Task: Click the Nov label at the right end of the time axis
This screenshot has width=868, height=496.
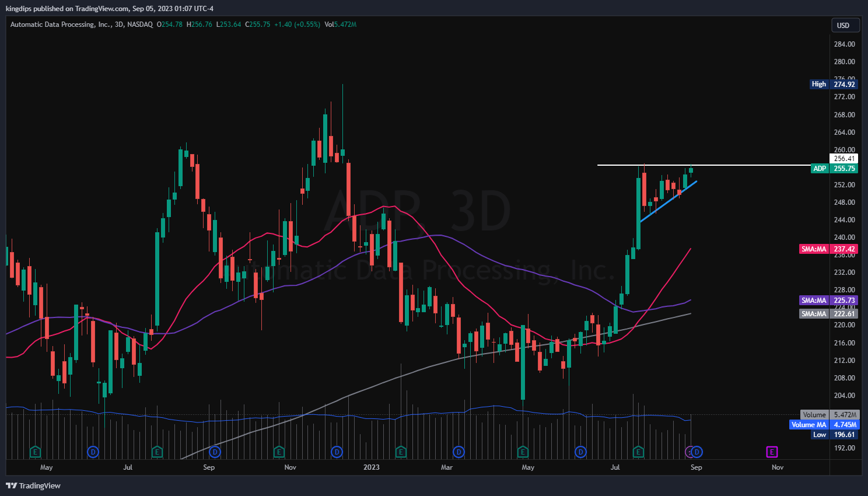Action: click(x=778, y=467)
